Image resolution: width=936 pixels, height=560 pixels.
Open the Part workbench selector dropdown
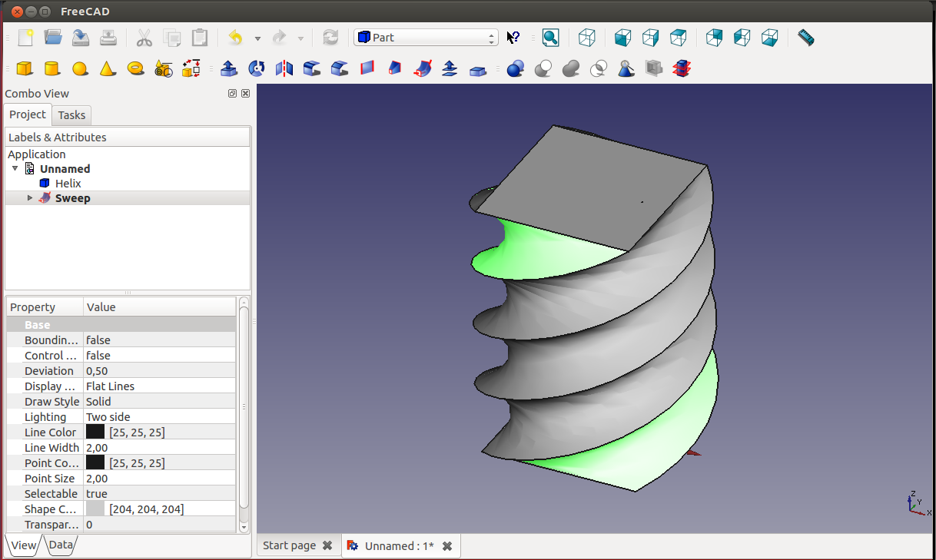427,38
